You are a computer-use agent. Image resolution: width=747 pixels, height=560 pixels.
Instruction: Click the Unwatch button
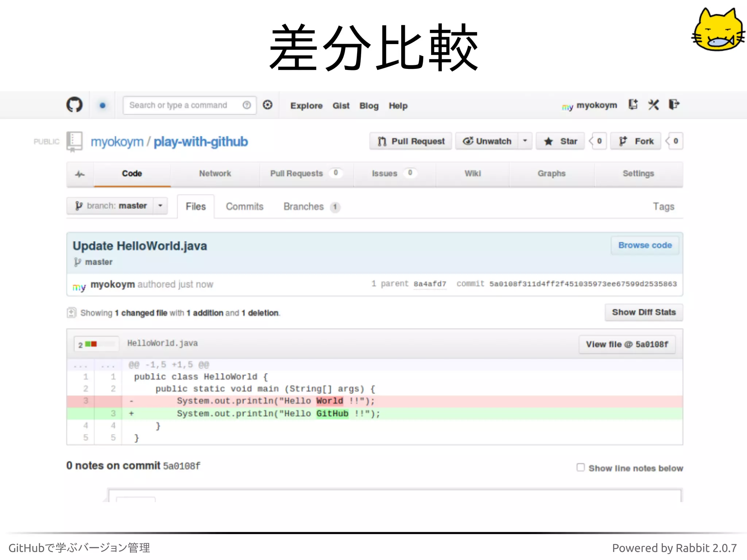487,141
